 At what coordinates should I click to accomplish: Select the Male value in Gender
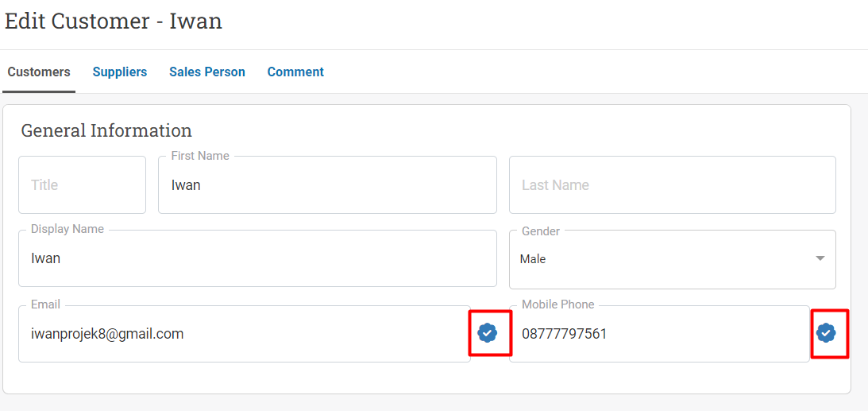(x=533, y=258)
